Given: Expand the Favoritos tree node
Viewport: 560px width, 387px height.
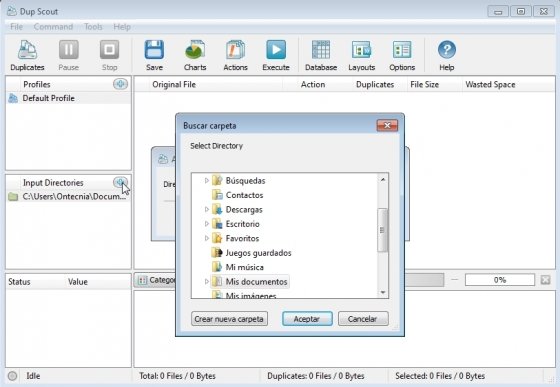Looking at the screenshot, I should [x=206, y=238].
